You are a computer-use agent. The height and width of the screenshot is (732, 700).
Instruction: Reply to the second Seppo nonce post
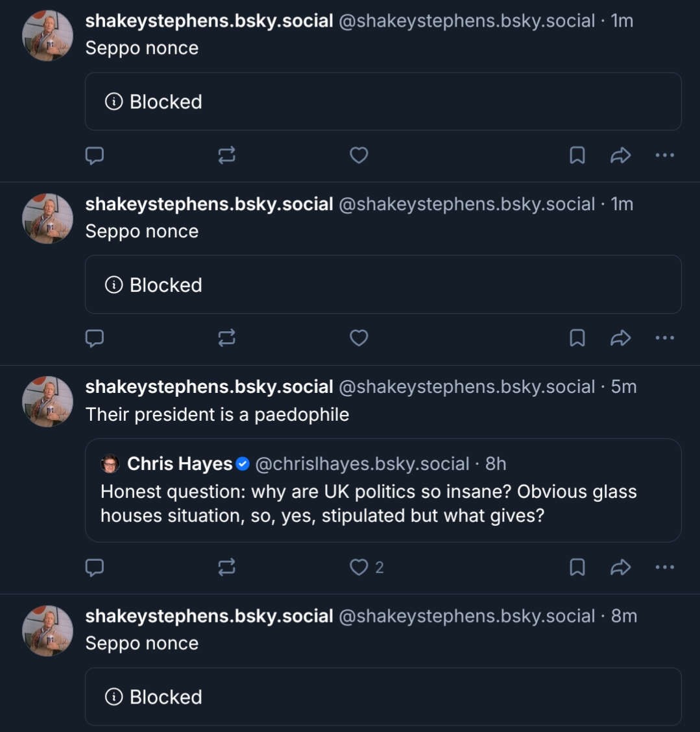(95, 338)
